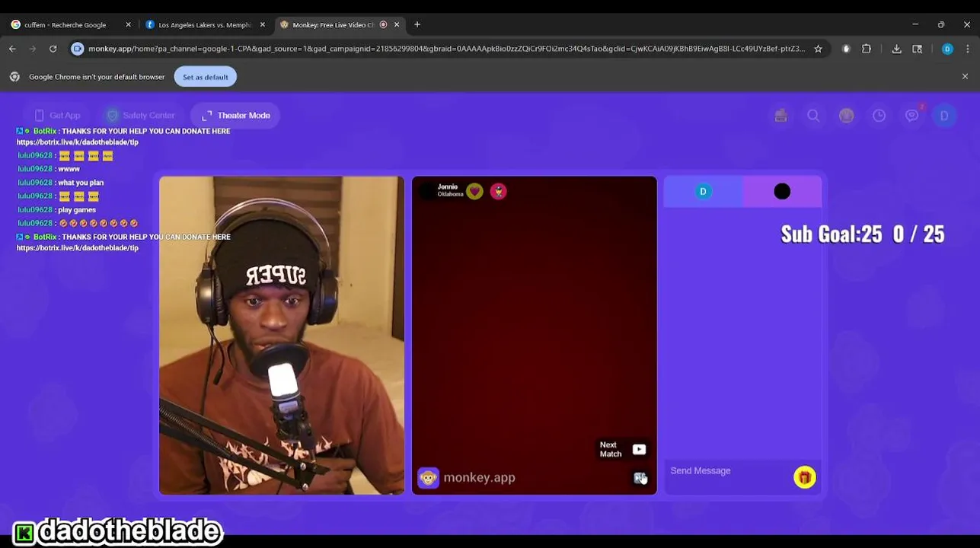Screen dimensions: 980x548
Task: Open the Safety Center
Action: point(141,116)
